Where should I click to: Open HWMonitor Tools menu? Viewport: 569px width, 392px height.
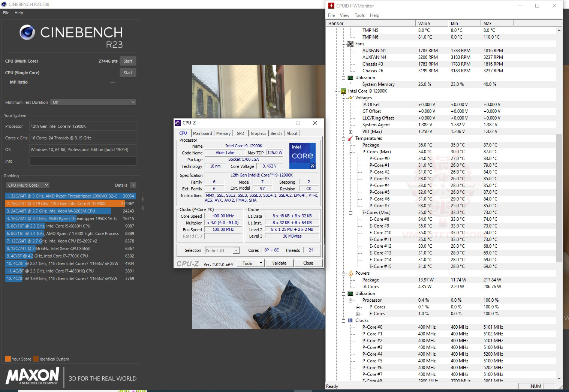tap(359, 15)
